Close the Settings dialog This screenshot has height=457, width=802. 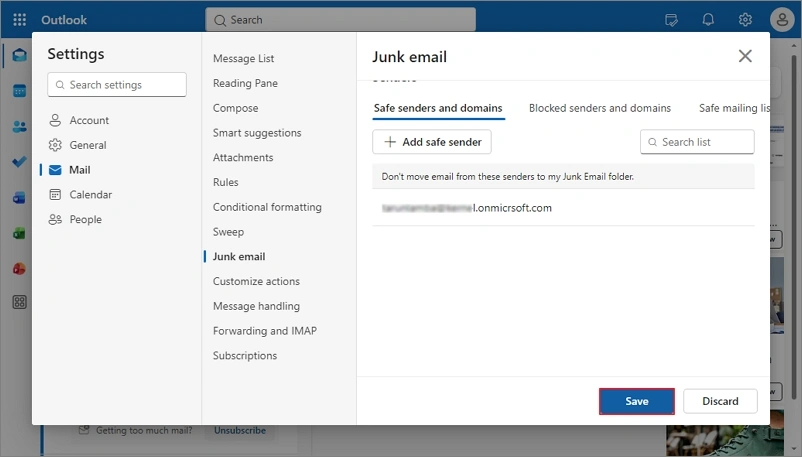tap(745, 56)
